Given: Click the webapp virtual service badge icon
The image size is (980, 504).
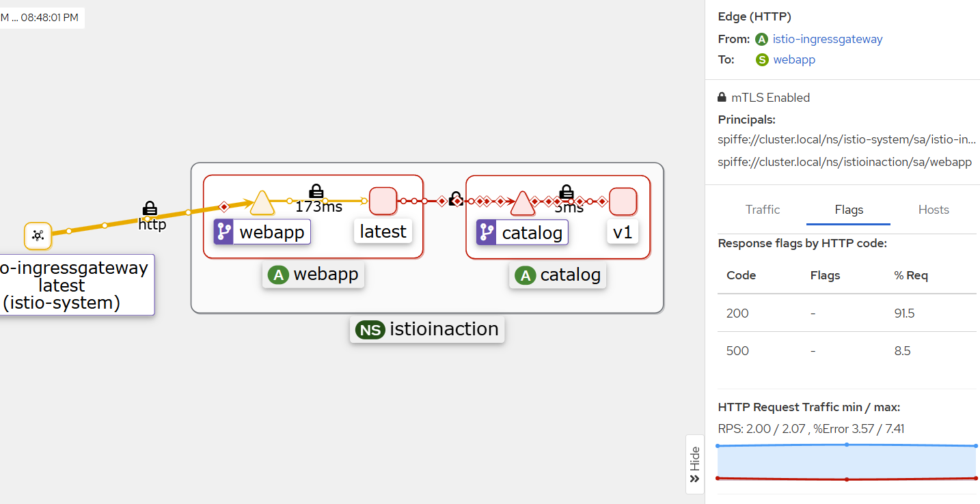Looking at the screenshot, I should 223,232.
